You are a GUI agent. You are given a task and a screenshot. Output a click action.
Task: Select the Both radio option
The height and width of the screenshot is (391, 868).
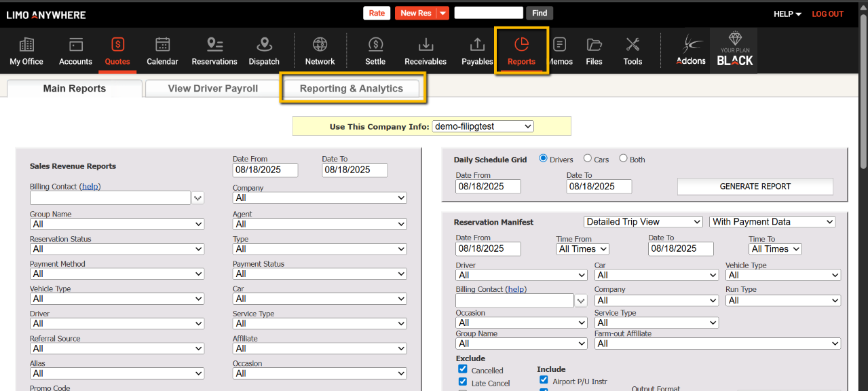(623, 159)
